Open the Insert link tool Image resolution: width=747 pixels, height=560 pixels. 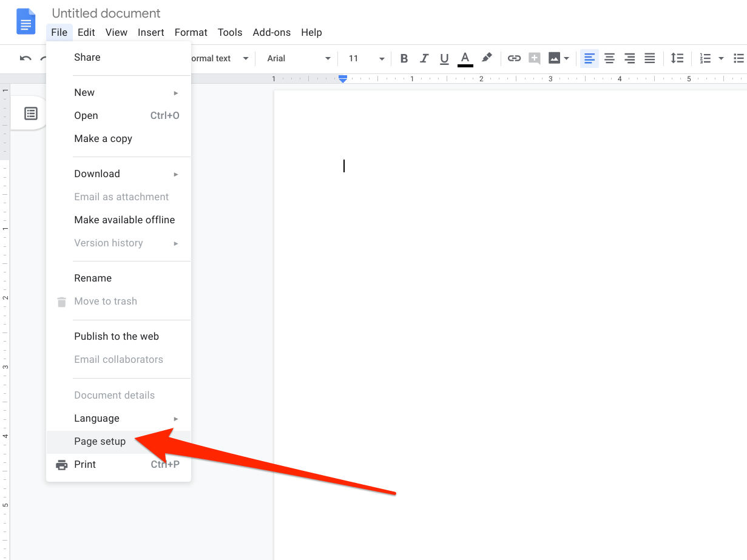click(x=514, y=58)
